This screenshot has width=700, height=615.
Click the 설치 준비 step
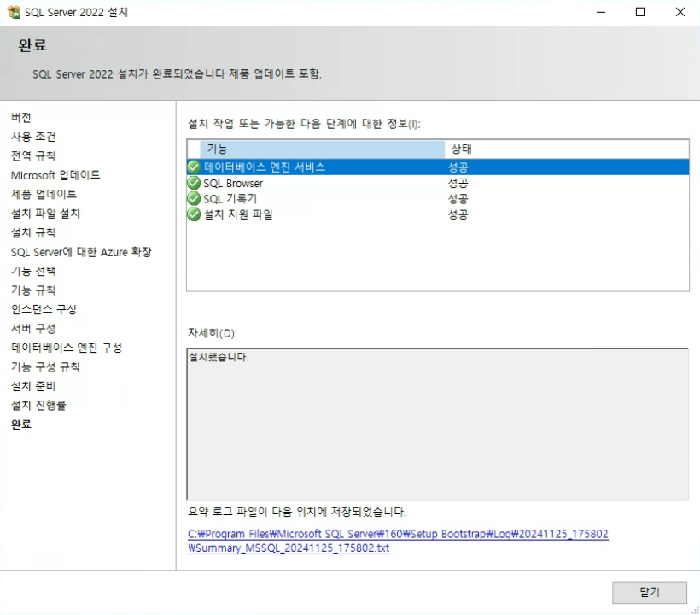(x=33, y=386)
